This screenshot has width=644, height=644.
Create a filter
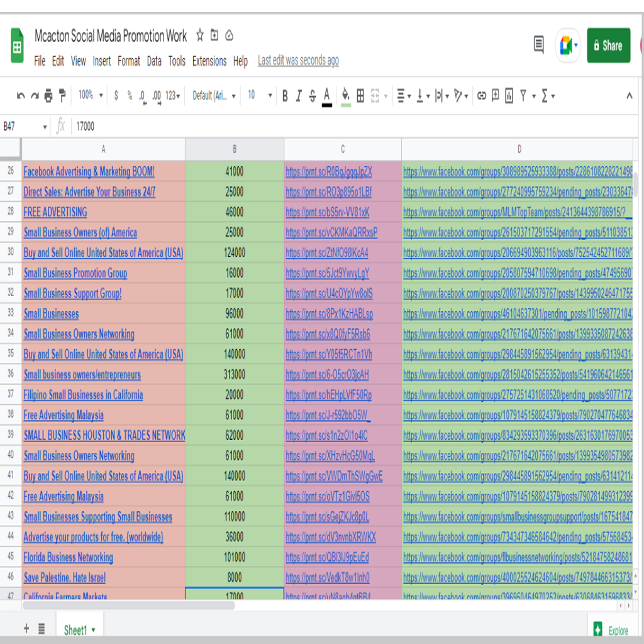(x=523, y=96)
